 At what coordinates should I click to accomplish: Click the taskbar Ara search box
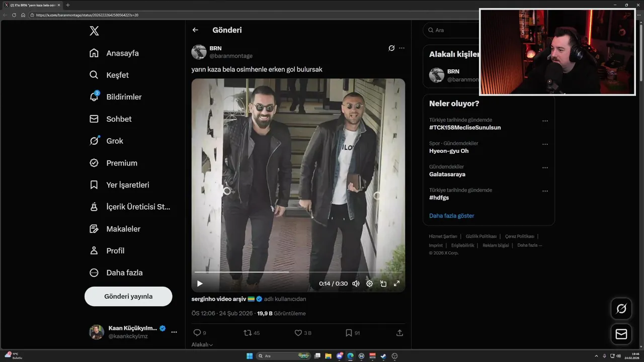point(284,356)
